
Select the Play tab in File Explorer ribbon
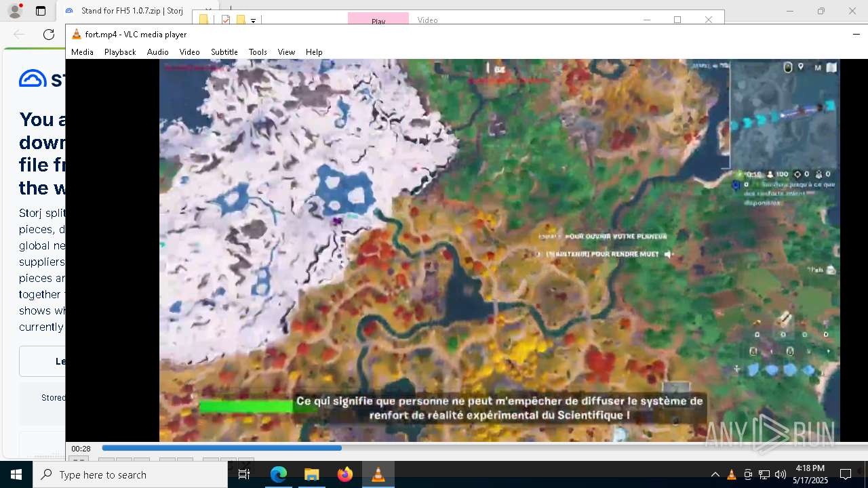(378, 20)
